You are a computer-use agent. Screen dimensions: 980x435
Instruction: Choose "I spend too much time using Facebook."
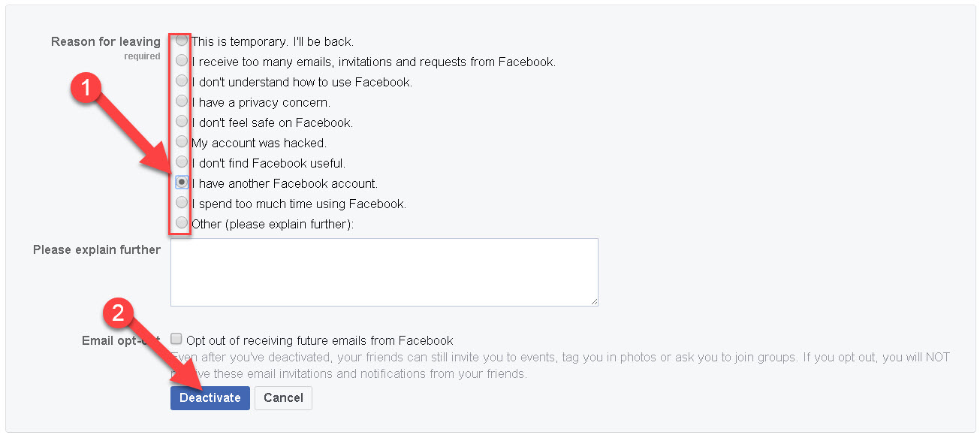(x=181, y=202)
